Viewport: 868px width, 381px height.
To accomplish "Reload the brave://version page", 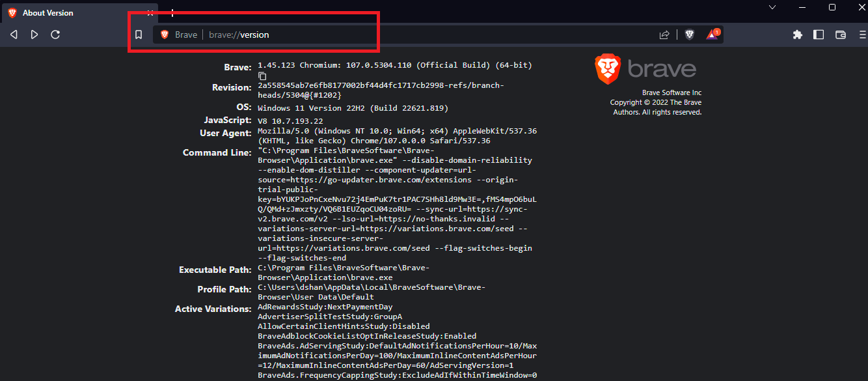I will click(55, 35).
